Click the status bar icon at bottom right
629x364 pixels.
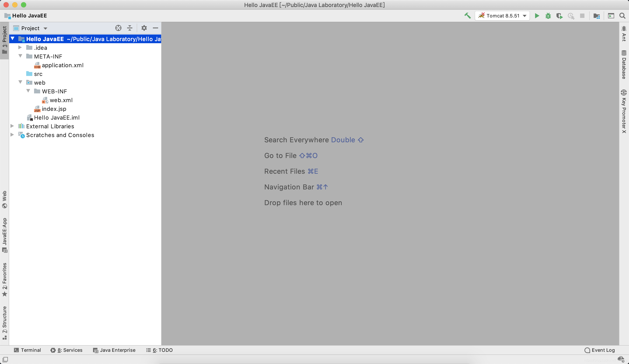pyautogui.click(x=621, y=359)
